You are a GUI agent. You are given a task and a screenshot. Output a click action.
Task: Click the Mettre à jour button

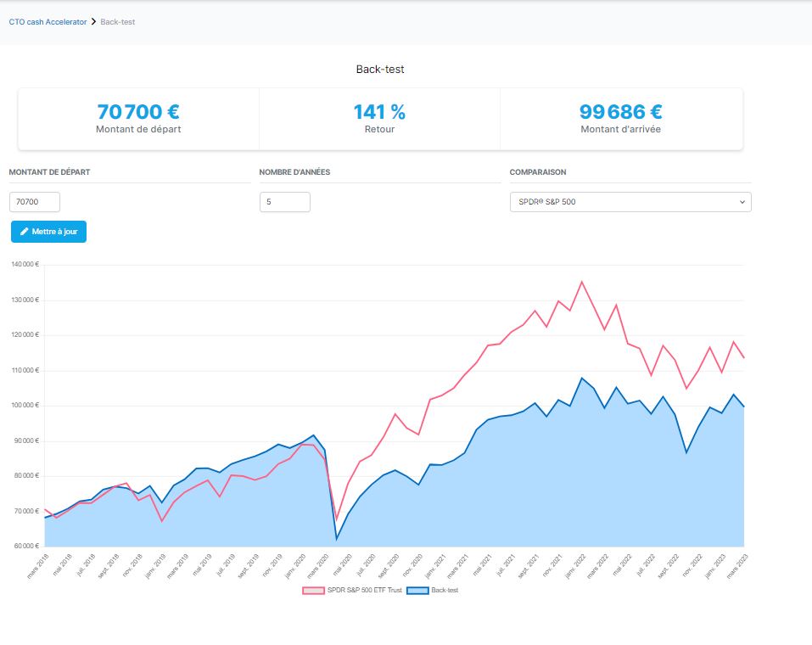point(48,232)
